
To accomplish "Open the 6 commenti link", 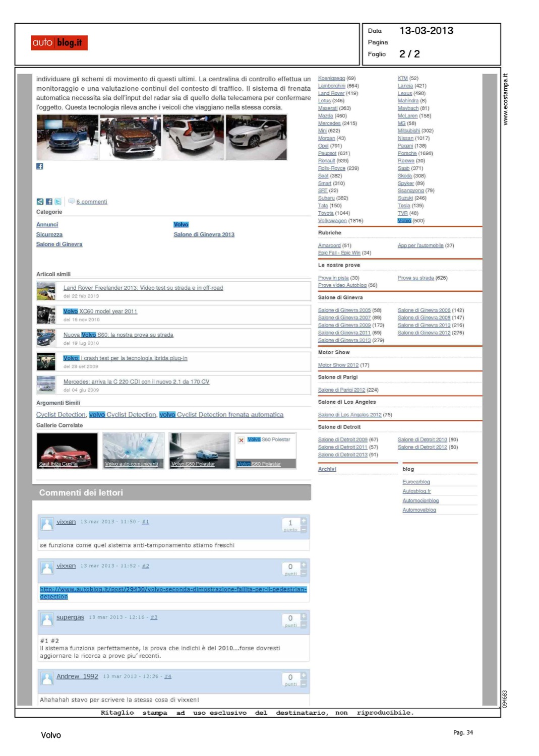I will coord(92,202).
